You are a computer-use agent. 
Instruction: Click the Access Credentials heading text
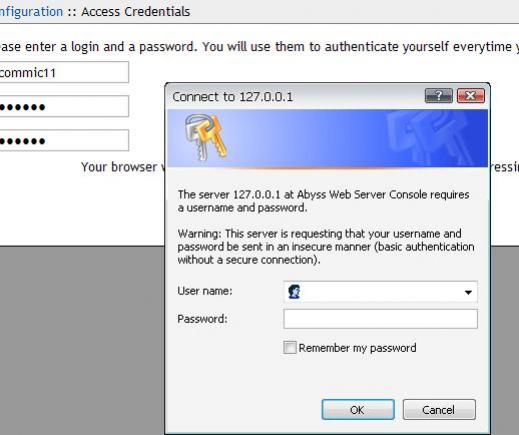pos(136,12)
